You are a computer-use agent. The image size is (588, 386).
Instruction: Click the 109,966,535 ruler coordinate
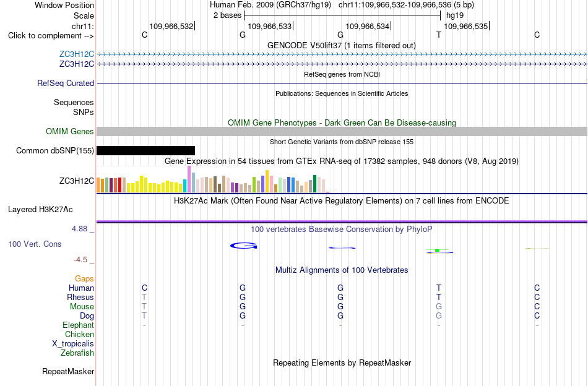[x=466, y=26]
